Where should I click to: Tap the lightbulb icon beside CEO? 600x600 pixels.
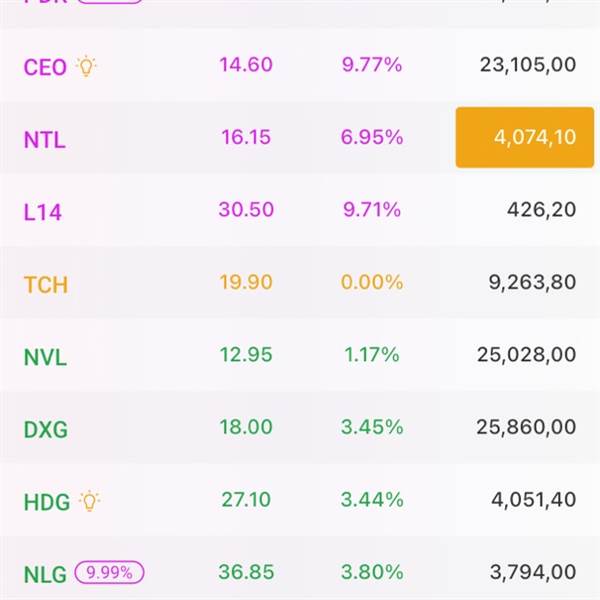86,66
